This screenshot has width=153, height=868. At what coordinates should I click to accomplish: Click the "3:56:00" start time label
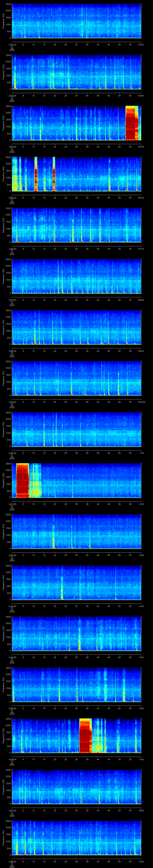[x=12, y=249]
